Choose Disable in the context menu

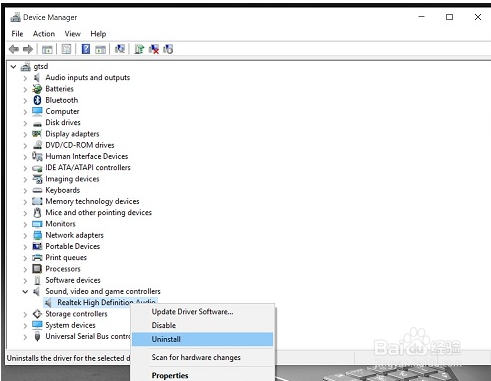[203, 325]
